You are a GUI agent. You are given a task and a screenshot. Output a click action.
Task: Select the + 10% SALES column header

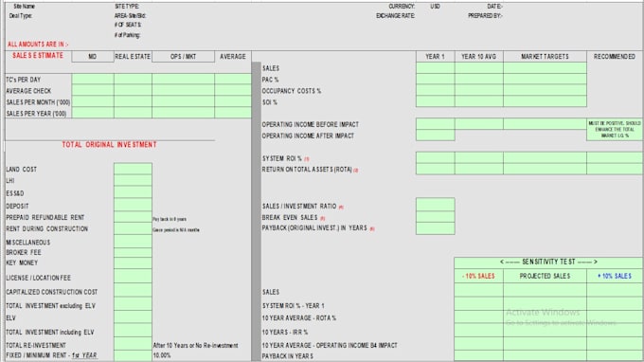click(615, 276)
